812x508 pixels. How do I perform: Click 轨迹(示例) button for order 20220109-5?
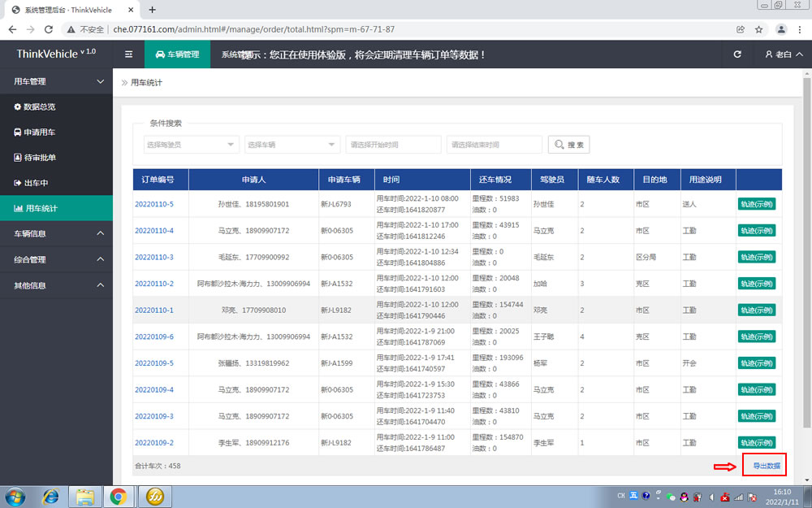757,363
